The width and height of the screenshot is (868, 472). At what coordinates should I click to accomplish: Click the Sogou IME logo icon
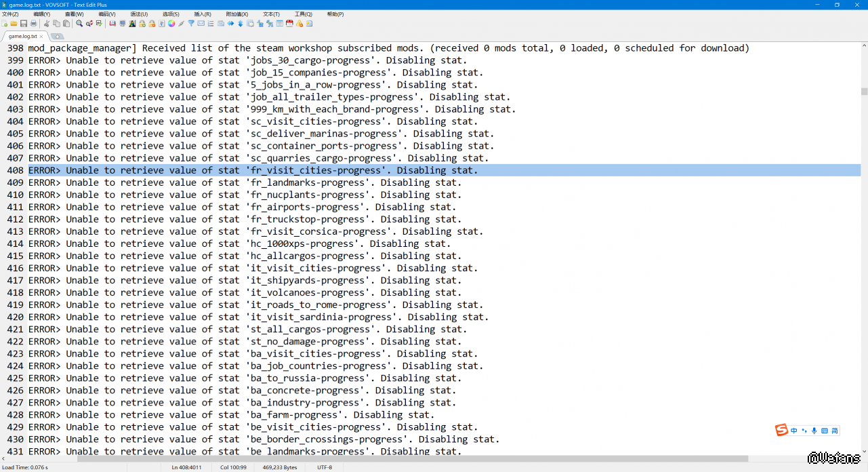tap(781, 430)
